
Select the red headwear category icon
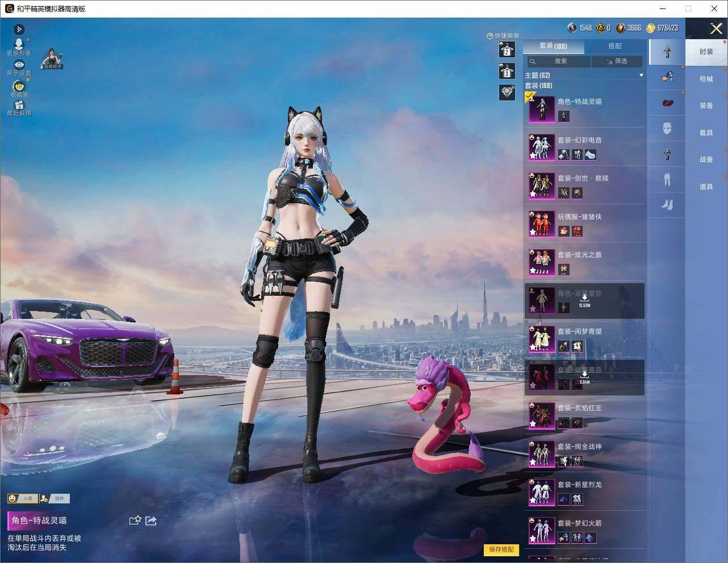tap(667, 103)
